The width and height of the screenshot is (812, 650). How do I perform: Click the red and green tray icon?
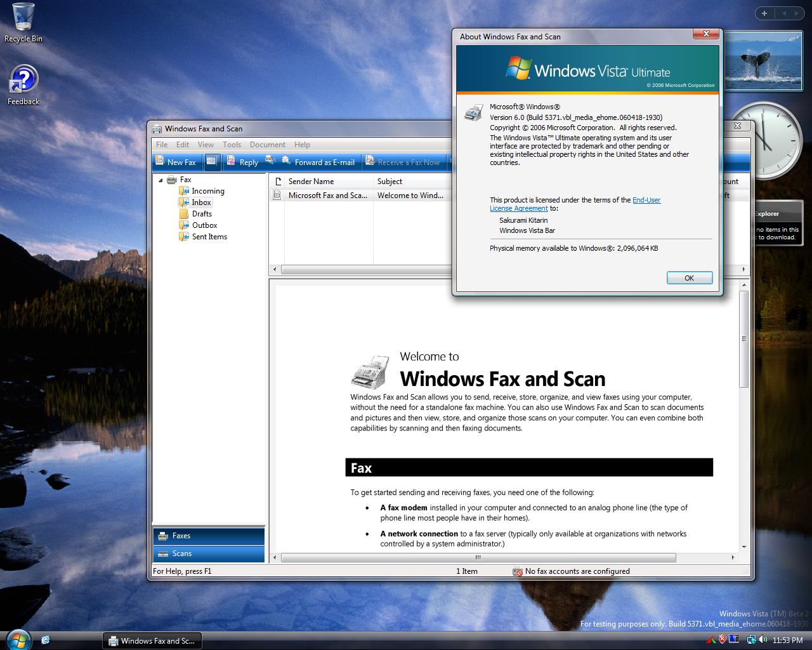click(711, 640)
